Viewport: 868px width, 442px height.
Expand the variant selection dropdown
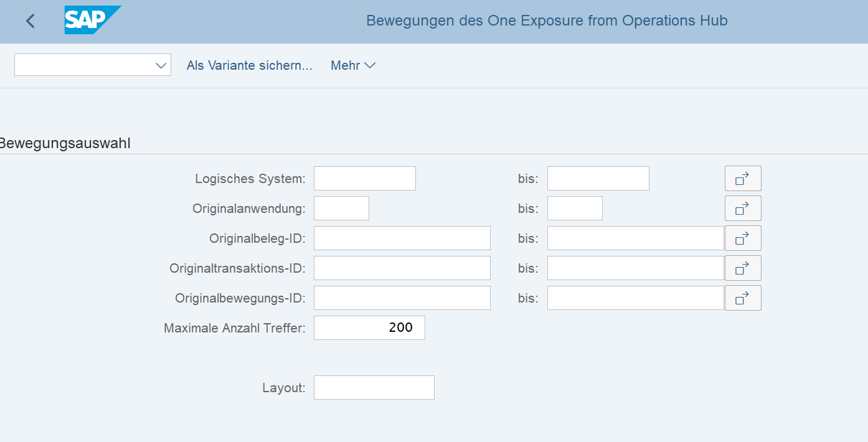[161, 65]
